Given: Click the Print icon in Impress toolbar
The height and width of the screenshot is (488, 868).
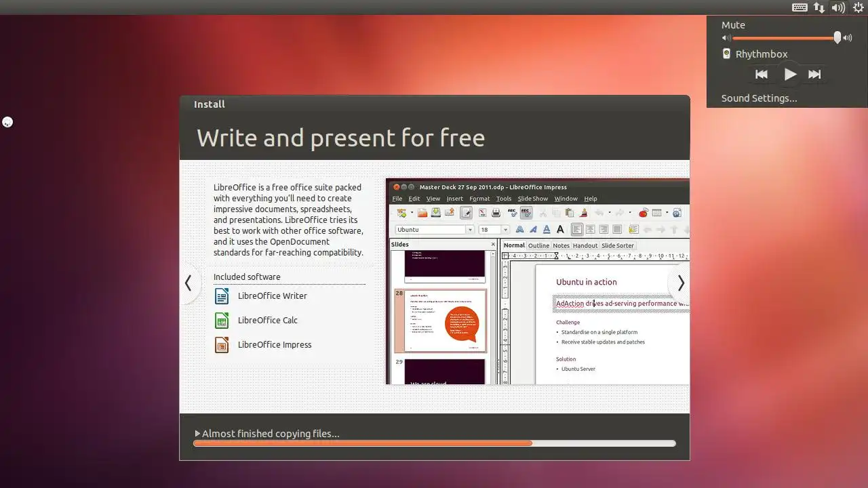Looking at the screenshot, I should coord(496,213).
